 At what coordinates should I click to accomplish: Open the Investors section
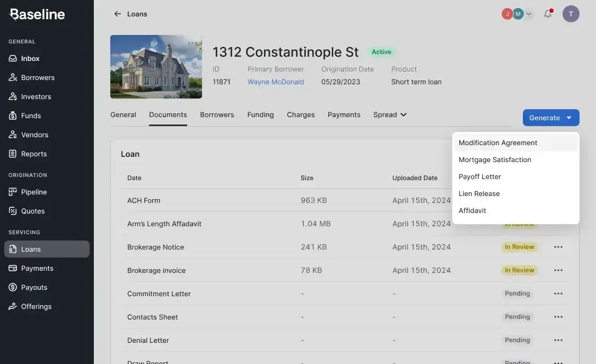click(36, 96)
